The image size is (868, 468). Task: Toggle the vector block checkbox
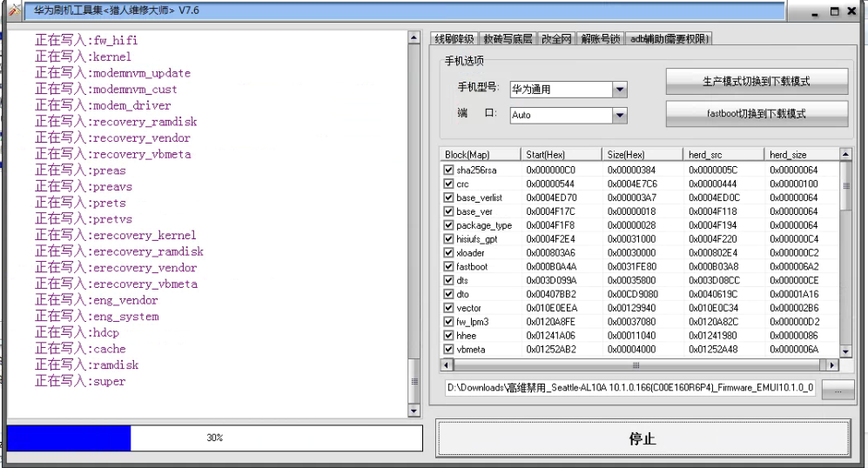(448, 308)
